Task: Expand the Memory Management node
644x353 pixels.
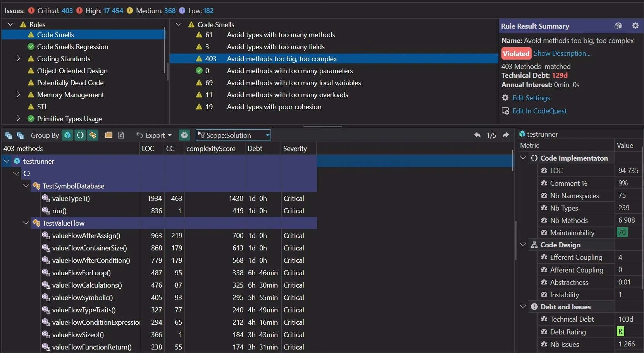Action: 18,94
